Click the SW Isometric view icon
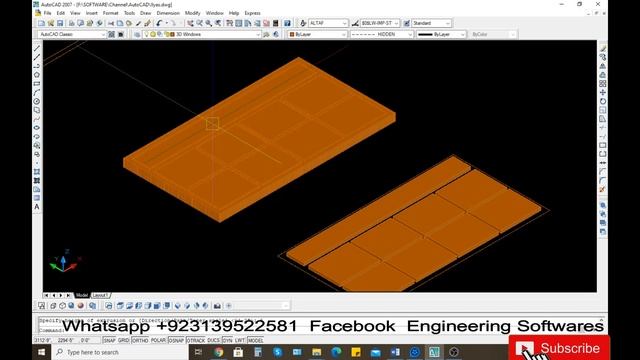Viewport: 640px width, 360px height. 177,305
